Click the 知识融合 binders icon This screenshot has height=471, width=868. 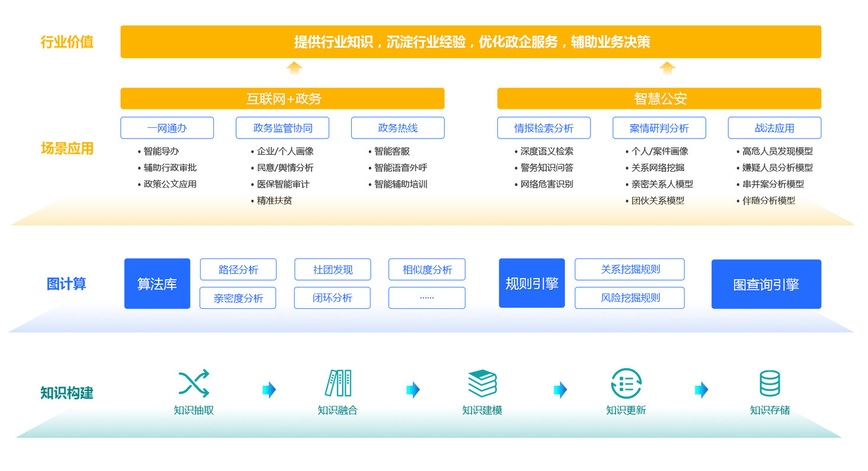337,383
